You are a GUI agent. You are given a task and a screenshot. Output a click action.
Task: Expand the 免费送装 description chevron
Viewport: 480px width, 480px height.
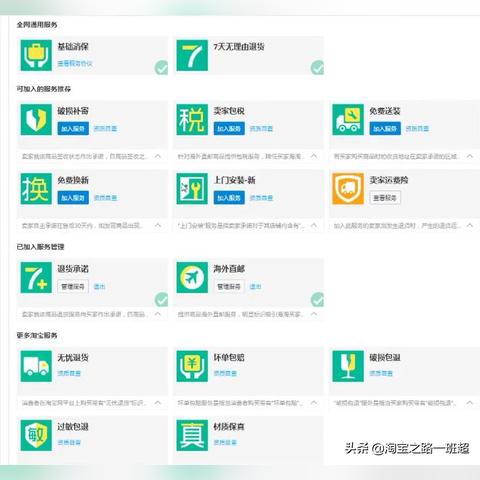point(470,156)
